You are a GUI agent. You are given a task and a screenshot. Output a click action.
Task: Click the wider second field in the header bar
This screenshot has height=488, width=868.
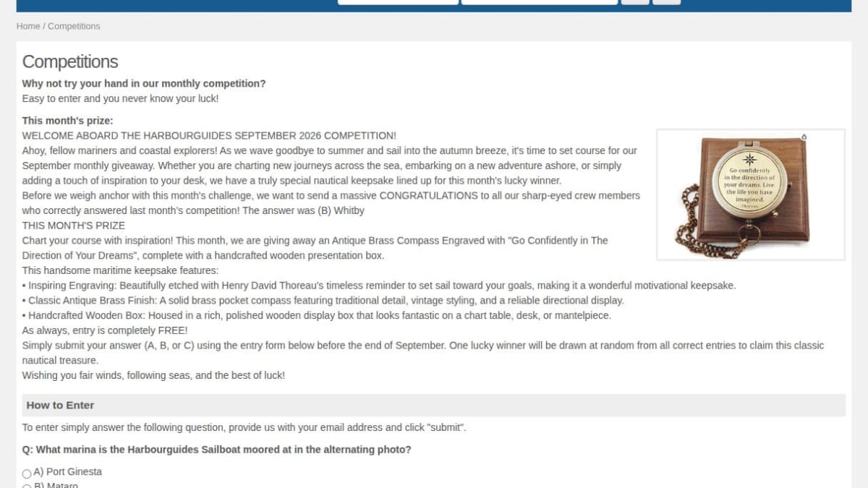(x=540, y=2)
